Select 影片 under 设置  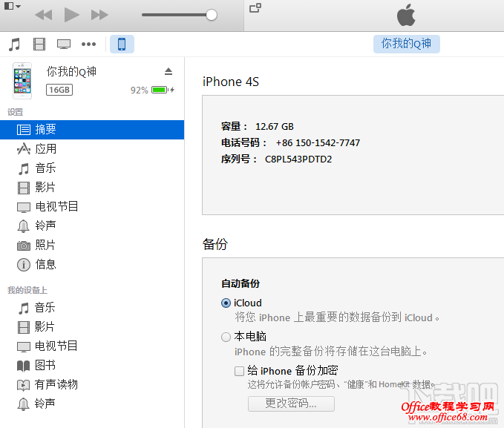point(92,188)
